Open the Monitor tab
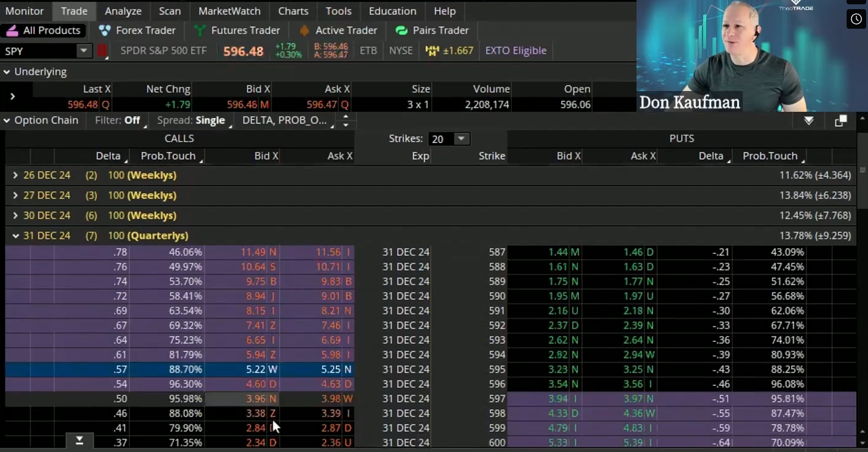Screen dimensions: 868x452 (24, 11)
